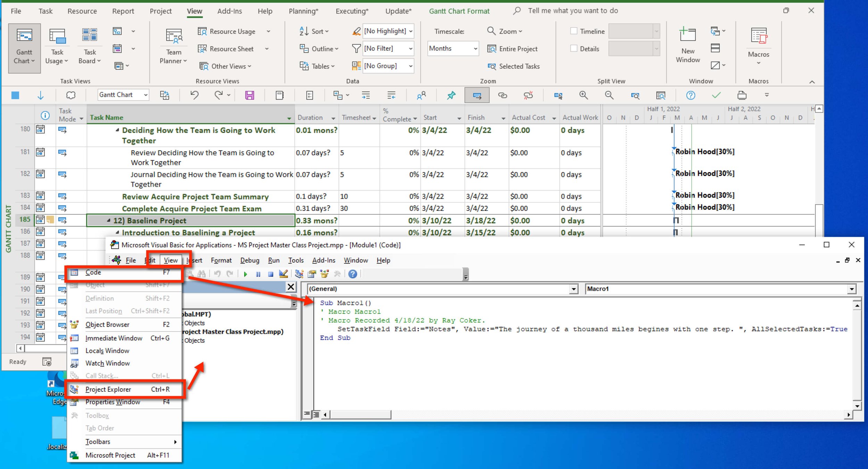Toggle the Timeline checkbox
Viewport: 868px width, 469px height.
(574, 31)
